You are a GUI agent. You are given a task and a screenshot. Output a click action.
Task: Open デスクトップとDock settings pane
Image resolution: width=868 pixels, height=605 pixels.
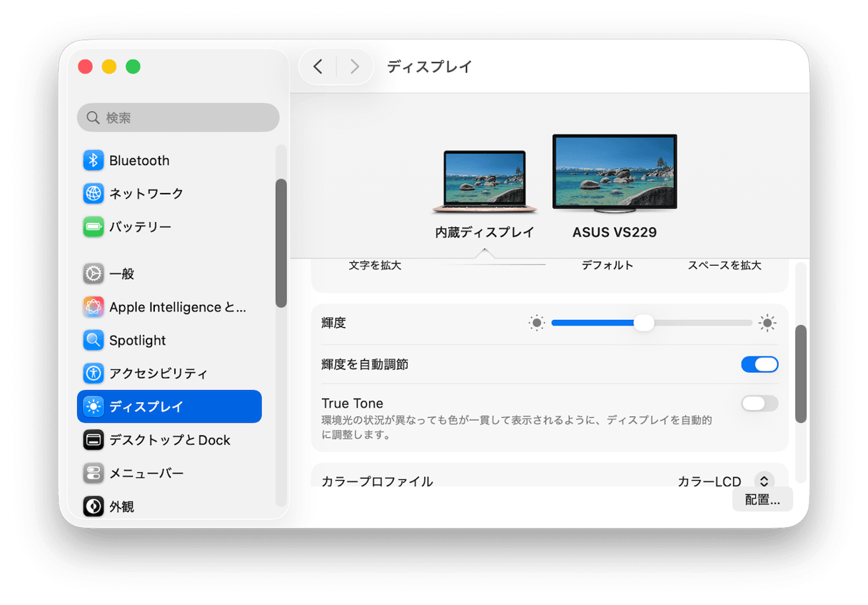169,440
